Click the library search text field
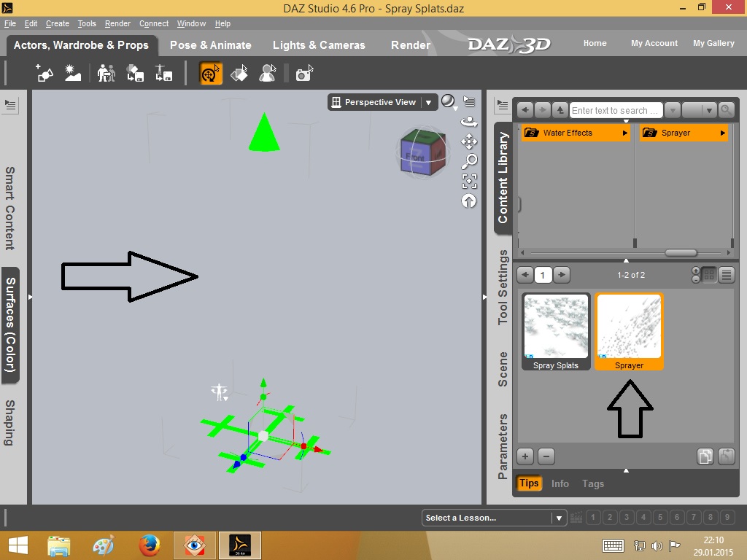The width and height of the screenshot is (747, 560). coord(616,111)
